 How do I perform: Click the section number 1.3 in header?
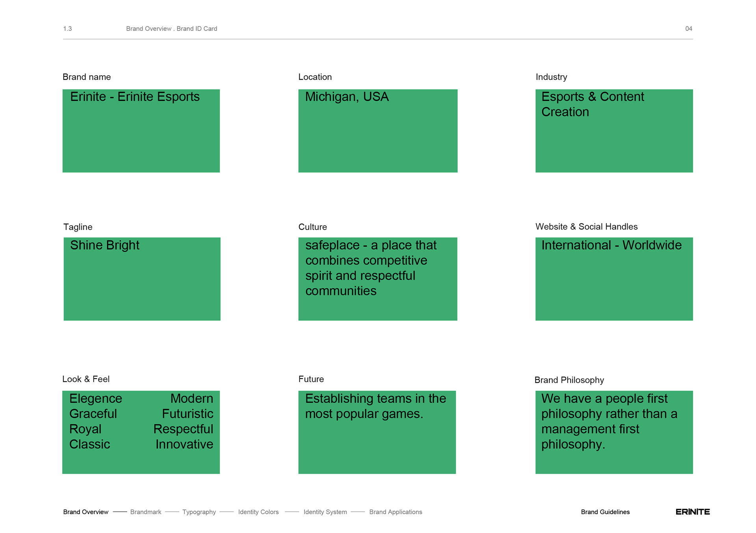tap(67, 28)
